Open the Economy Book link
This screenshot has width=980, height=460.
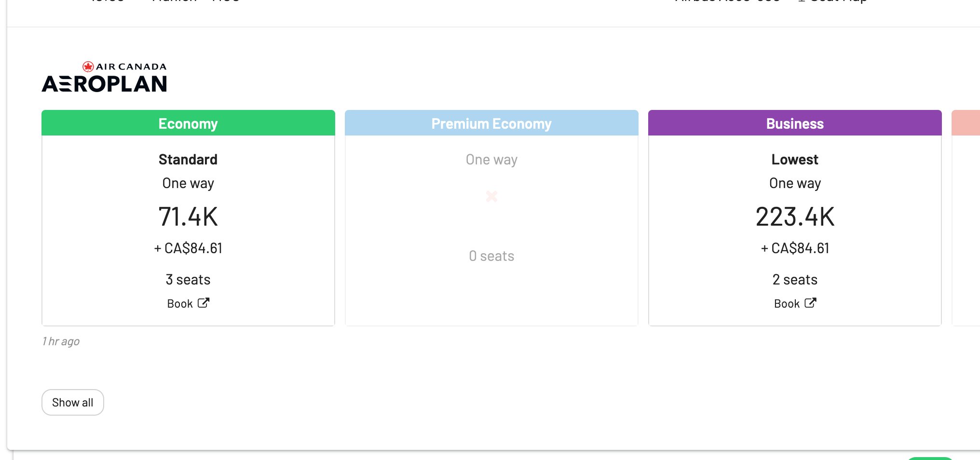180,304
